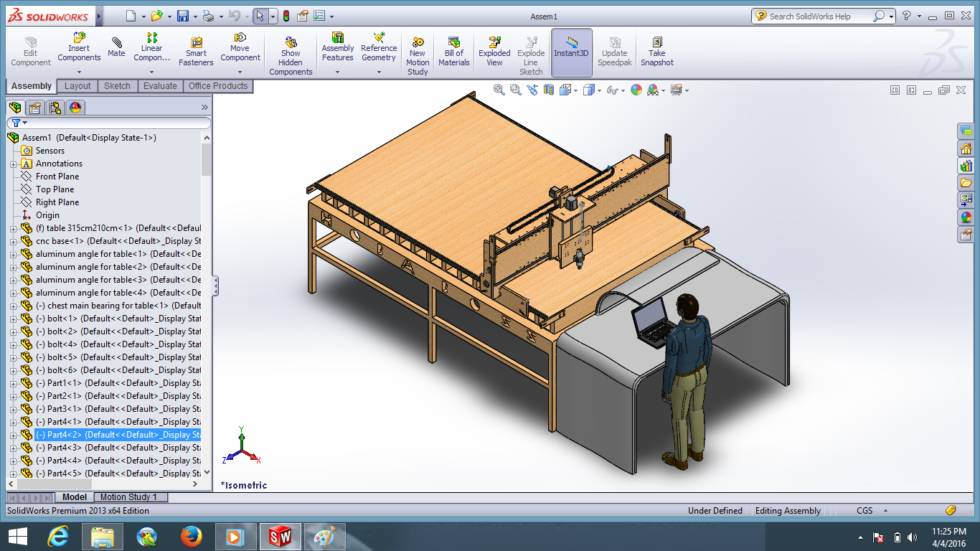Select the Sensors folder
This screenshot has height=551, width=980.
pyautogui.click(x=50, y=151)
